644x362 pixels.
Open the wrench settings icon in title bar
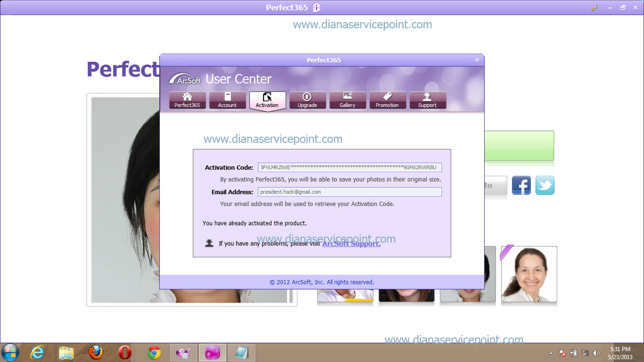(x=595, y=8)
